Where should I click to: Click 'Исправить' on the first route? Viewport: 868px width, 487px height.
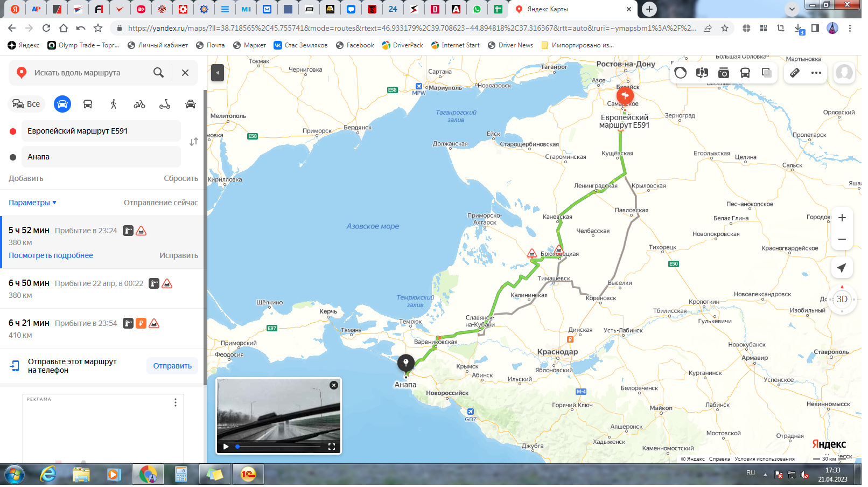[179, 255]
